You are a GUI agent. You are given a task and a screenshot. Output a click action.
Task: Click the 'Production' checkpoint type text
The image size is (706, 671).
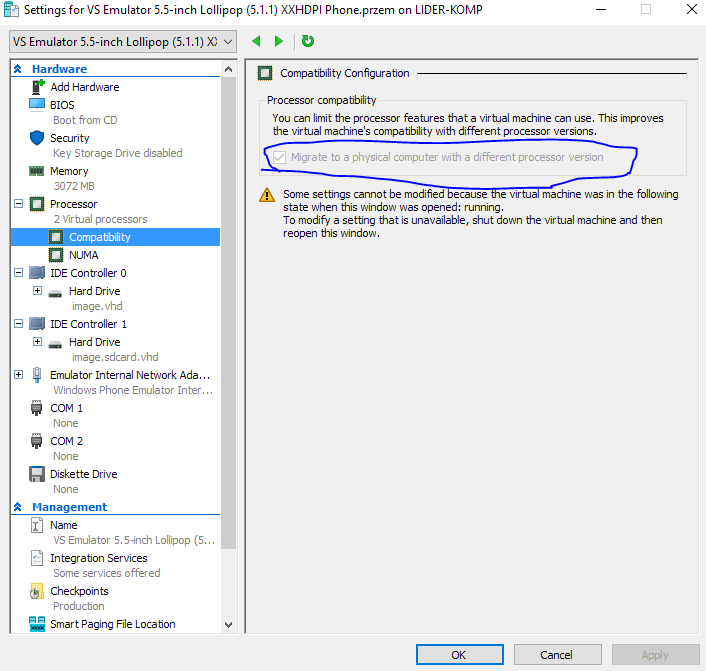(79, 606)
